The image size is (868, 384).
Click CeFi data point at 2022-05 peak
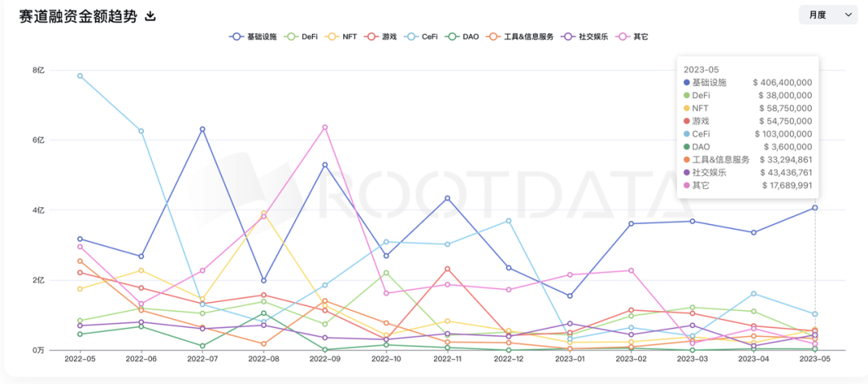click(x=80, y=76)
